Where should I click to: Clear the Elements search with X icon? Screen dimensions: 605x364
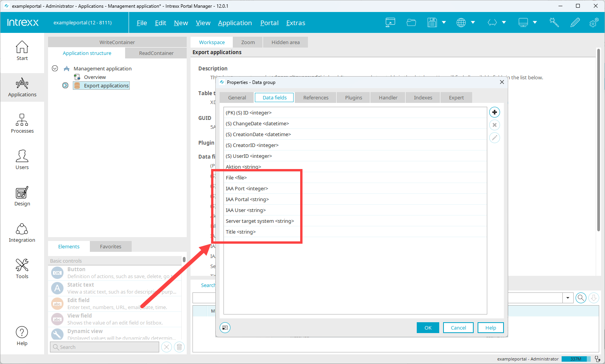click(x=167, y=347)
